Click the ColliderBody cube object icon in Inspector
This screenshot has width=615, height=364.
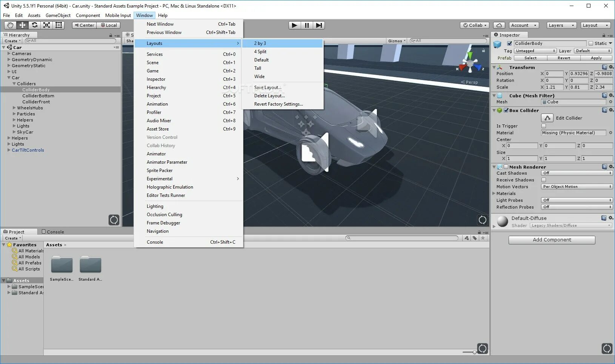tap(498, 44)
